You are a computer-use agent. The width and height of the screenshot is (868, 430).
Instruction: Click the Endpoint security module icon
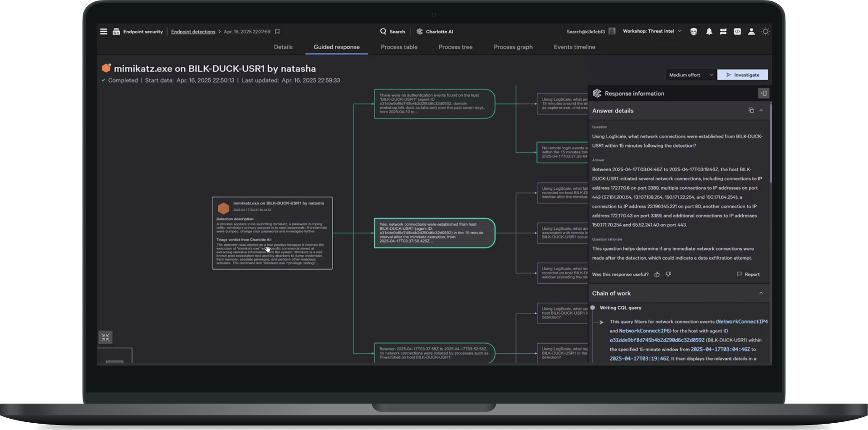click(x=116, y=31)
